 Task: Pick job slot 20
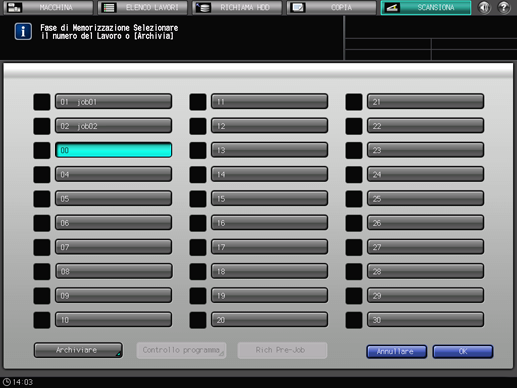click(x=270, y=320)
